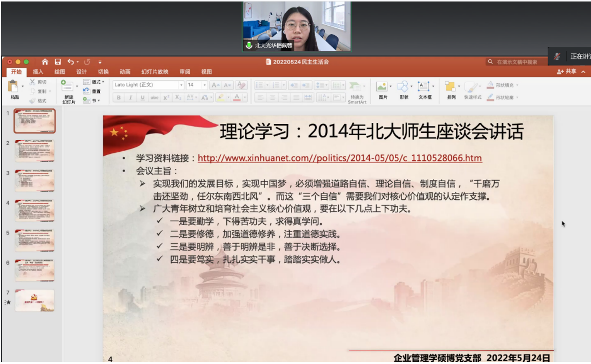Insert a new slide (新建幻灯片)

[x=67, y=87]
